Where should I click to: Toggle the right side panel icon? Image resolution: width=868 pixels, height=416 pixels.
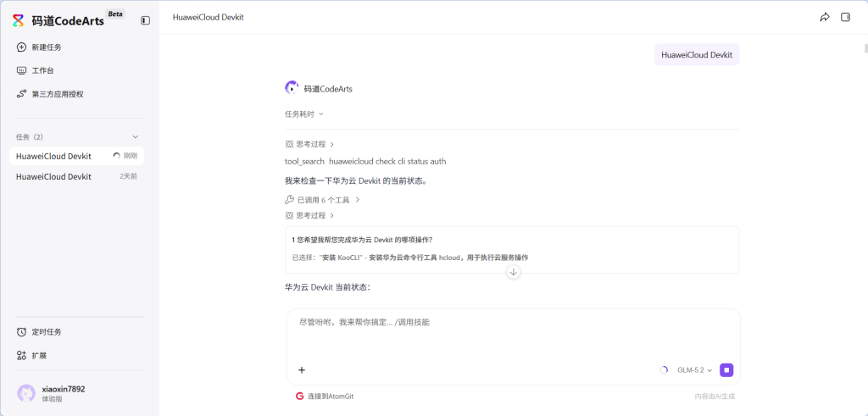(845, 17)
